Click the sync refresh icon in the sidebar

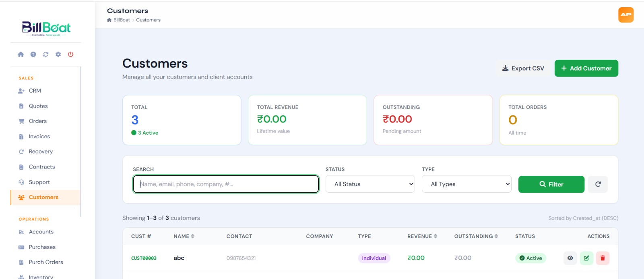point(46,54)
